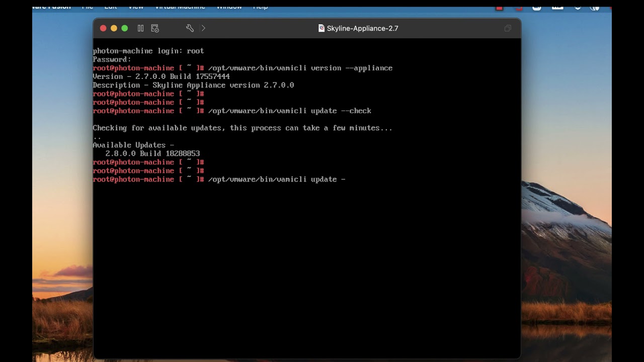Pause the virtual machine
Viewport: 644px width, 362px height.
coord(141,28)
